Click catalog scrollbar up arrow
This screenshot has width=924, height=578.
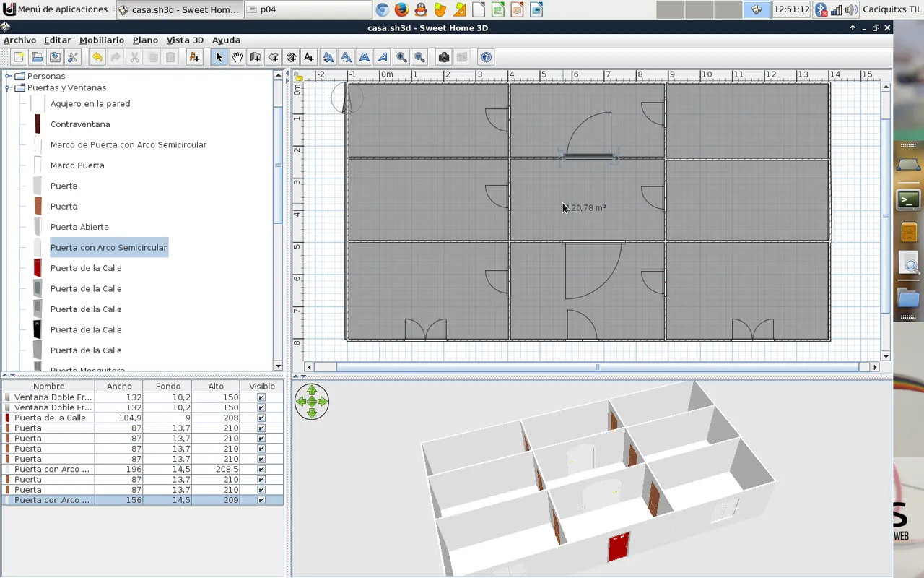click(279, 75)
